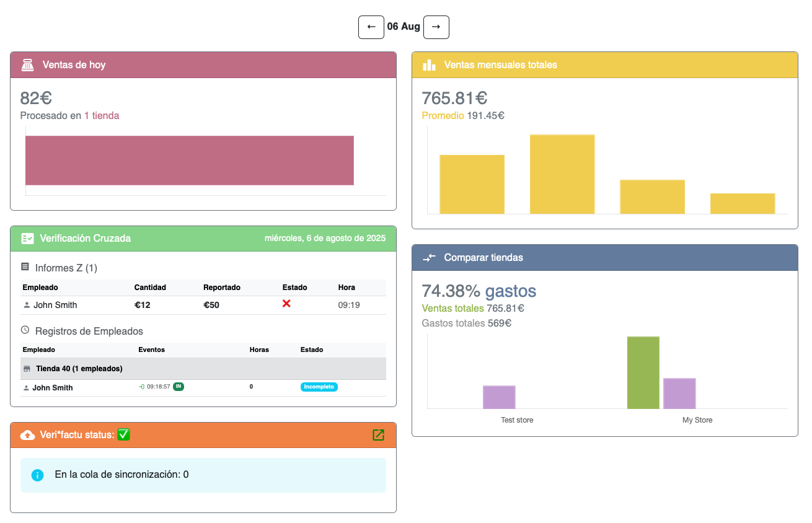Open the '1 tienda' link

(x=102, y=115)
